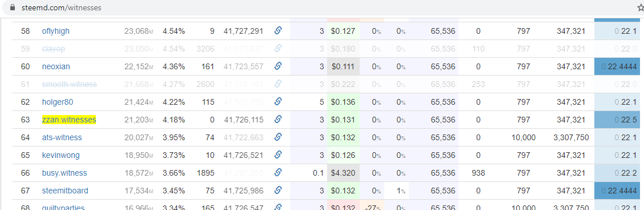Viewport: 644px width, 210px height.
Task: Click steemitboard's chain link icon
Action: [x=277, y=190]
